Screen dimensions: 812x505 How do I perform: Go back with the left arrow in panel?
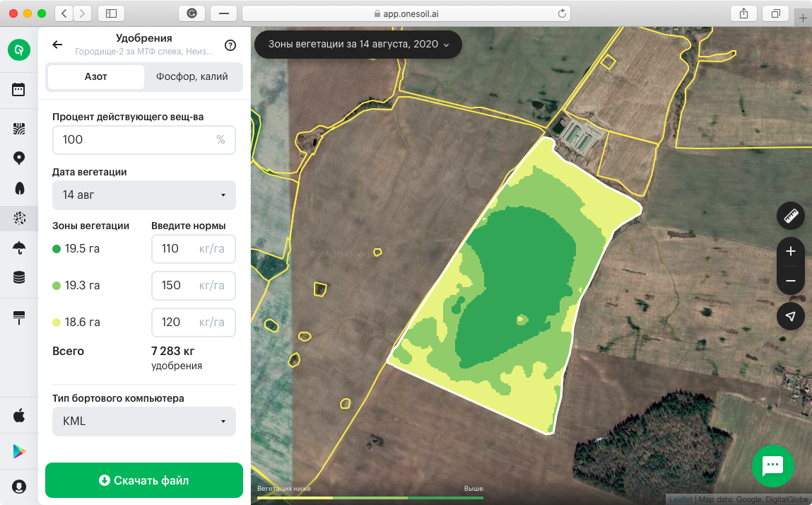point(57,45)
